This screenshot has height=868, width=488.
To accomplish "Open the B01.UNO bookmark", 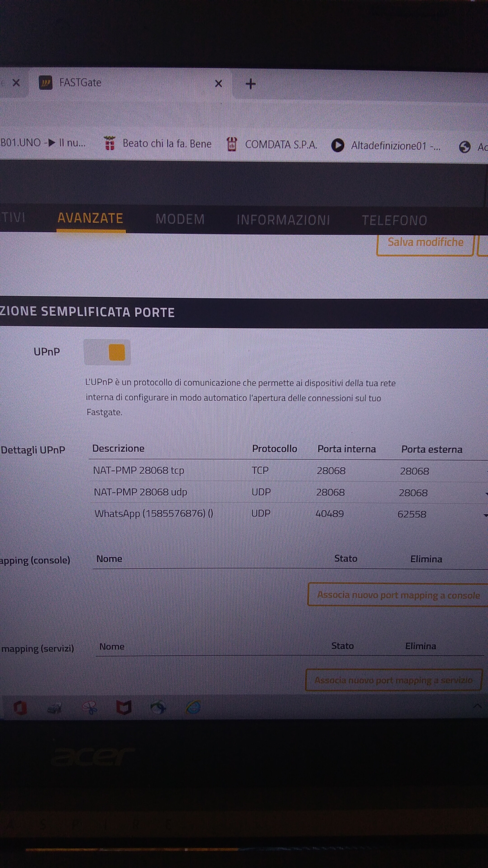I will pos(43,143).
